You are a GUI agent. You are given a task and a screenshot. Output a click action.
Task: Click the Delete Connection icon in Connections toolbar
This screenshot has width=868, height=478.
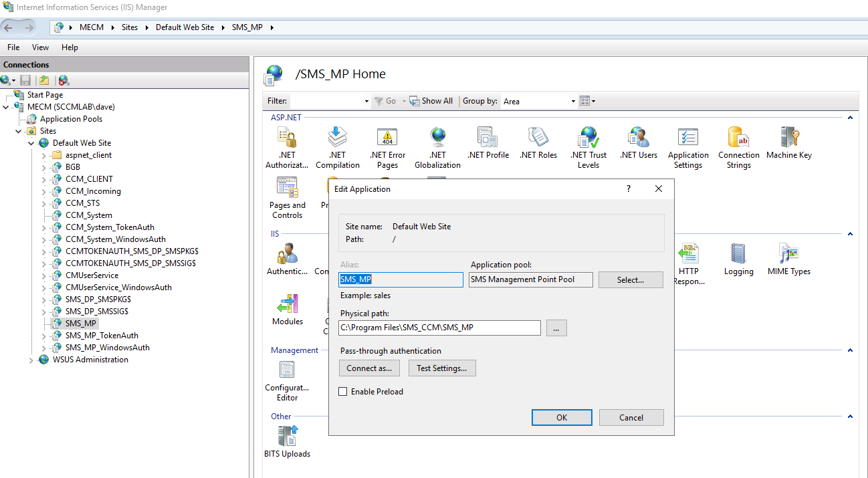64,80
